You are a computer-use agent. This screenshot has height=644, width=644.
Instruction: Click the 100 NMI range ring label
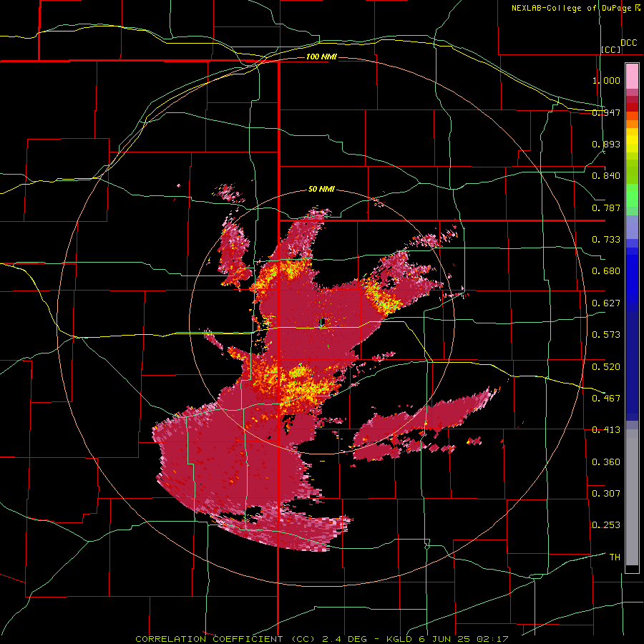pyautogui.click(x=321, y=57)
